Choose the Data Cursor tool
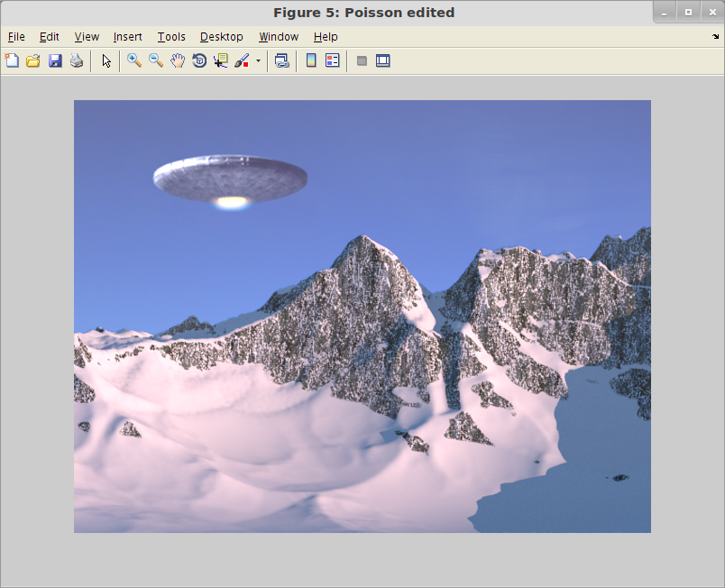Screen dimensions: 725x588 click(221, 60)
